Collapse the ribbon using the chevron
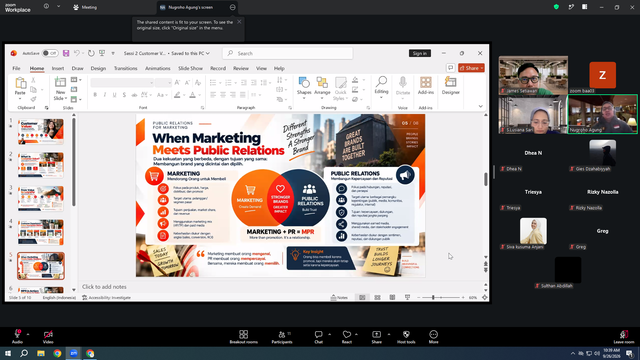The image size is (640, 360). tap(480, 107)
